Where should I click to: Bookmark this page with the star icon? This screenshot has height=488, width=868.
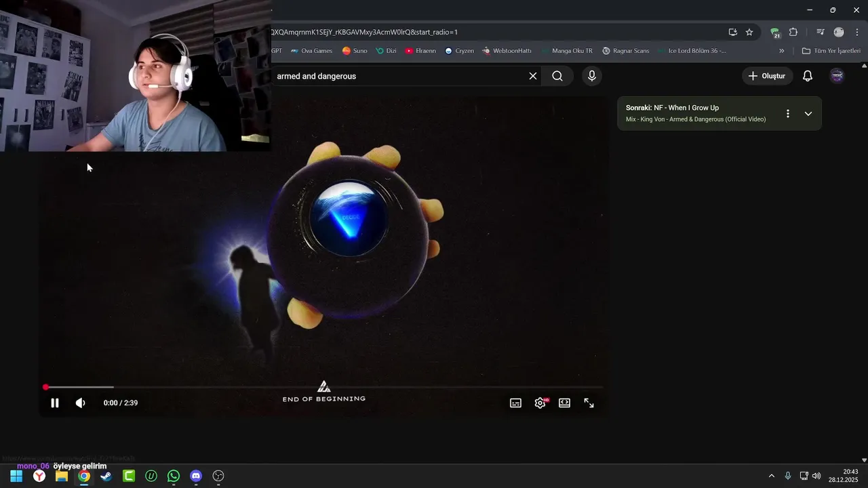point(749,32)
